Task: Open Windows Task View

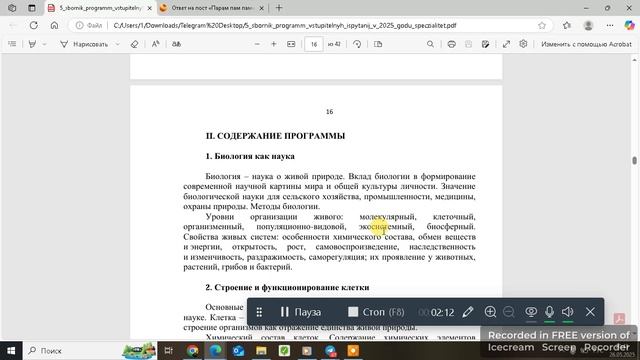Action: coord(168,351)
